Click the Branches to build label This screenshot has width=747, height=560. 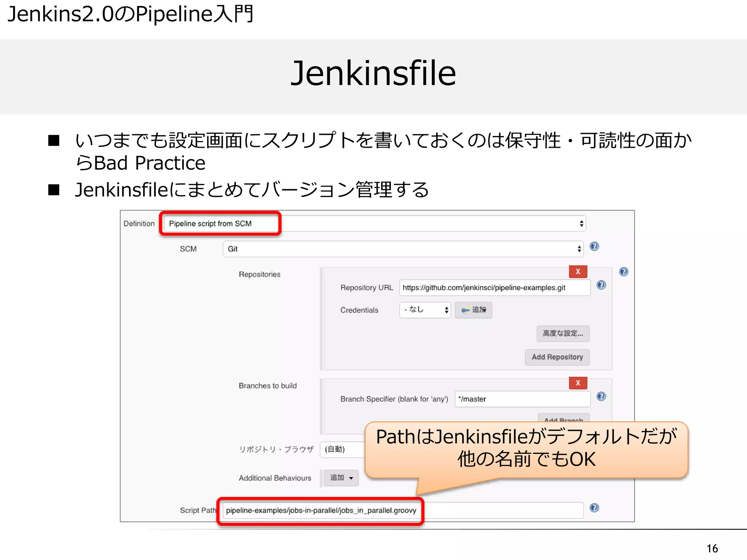[x=268, y=386]
